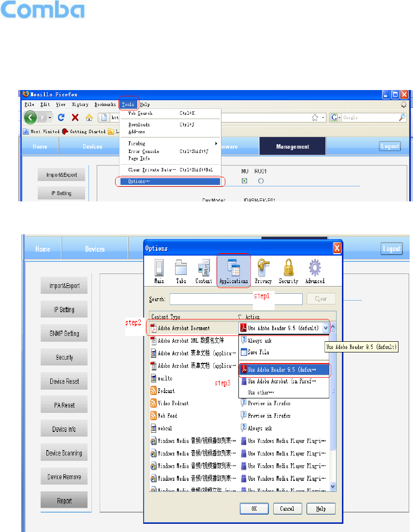Open the Applications options panel icon
Screen dimensions: 413x532
point(234,271)
